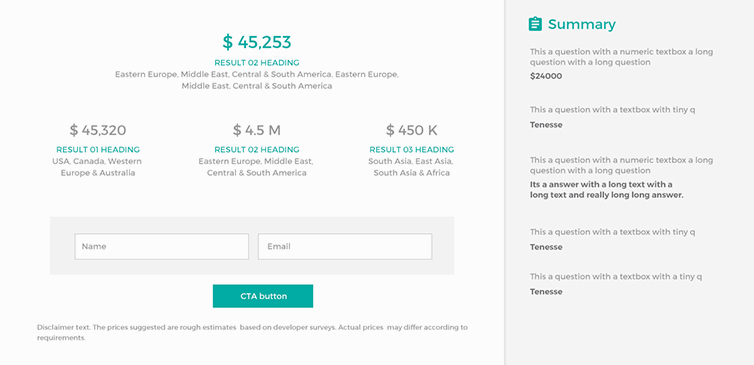
Task: Click top RESULT 02 HEADING under $ 45,253
Action: [x=257, y=63]
